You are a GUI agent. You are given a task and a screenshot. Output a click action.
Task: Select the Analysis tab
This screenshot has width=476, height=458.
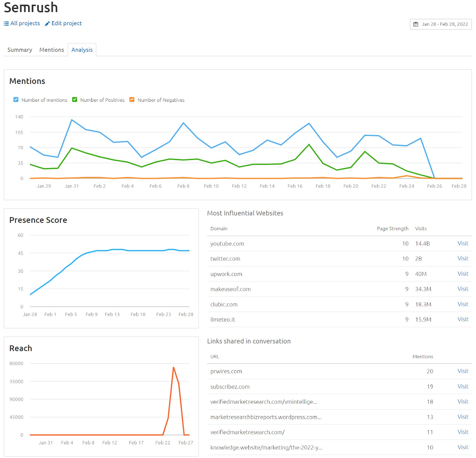click(x=82, y=50)
